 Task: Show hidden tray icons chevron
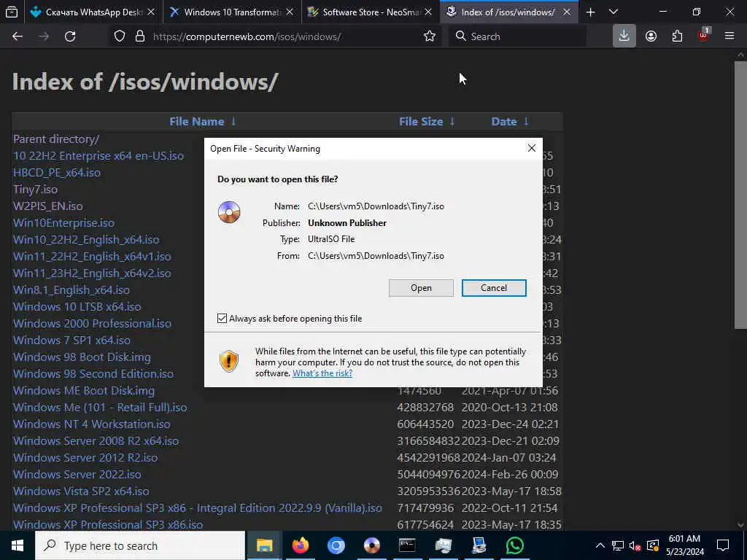tap(600, 545)
